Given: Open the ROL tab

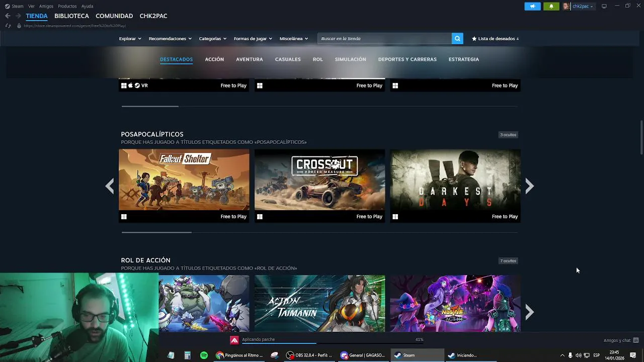Looking at the screenshot, I should 317,59.
